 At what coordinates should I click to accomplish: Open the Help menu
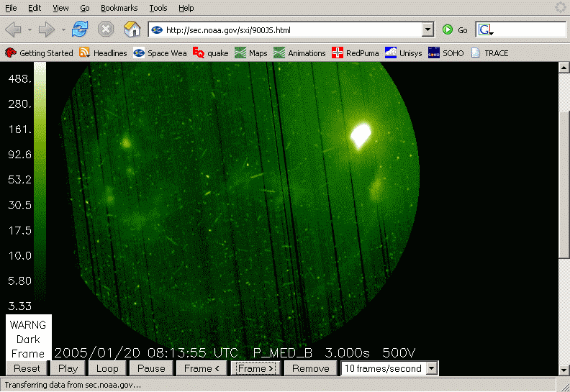pos(186,8)
